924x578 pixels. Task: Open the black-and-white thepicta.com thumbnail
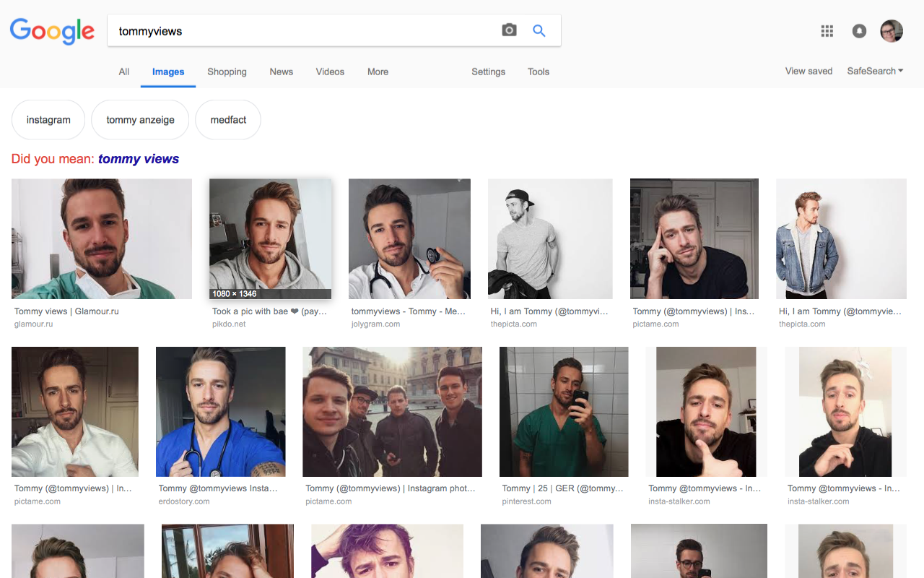coord(550,239)
